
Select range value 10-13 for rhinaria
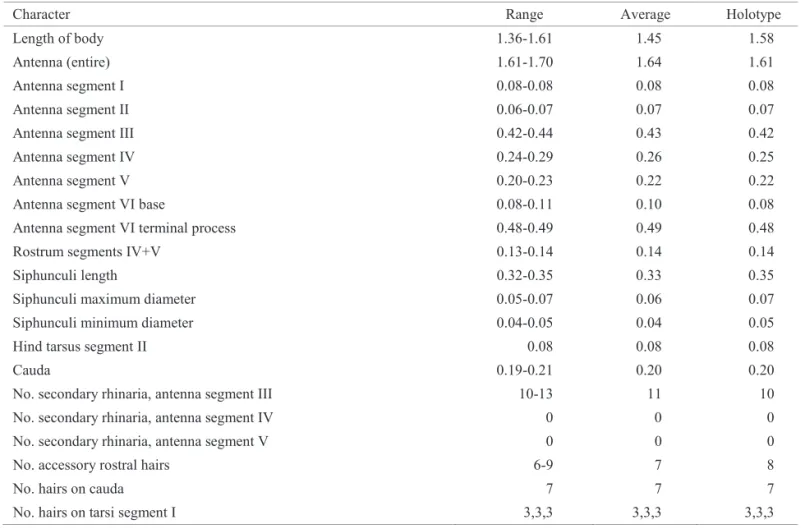tap(535, 394)
